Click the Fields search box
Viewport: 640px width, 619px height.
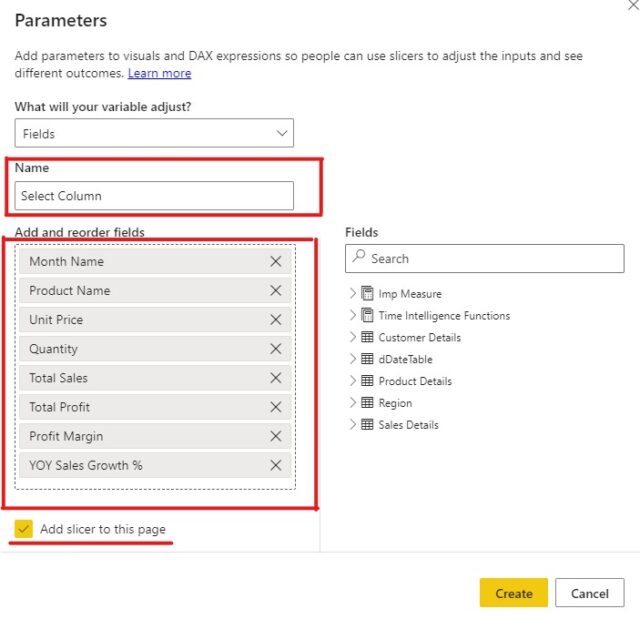pos(484,258)
